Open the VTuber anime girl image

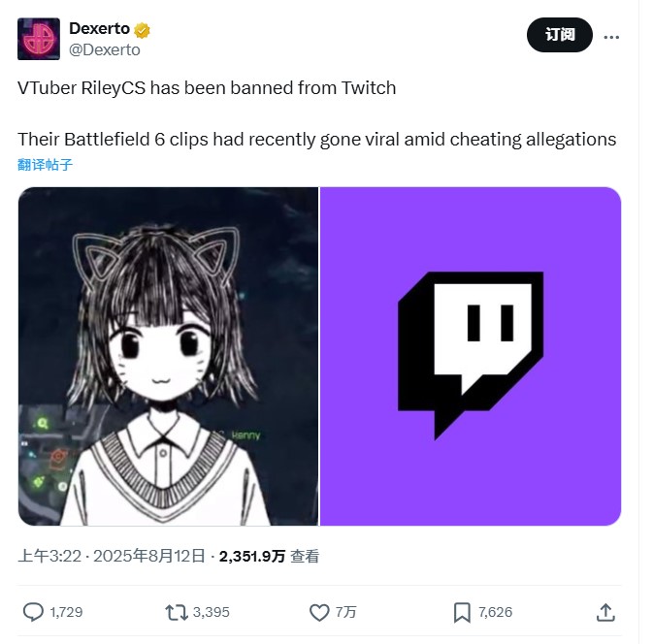coord(168,356)
